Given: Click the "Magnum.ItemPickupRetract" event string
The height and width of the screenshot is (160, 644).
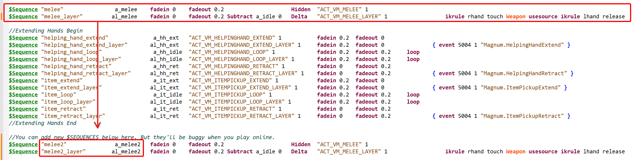Looking at the screenshot, I should point(523,116).
